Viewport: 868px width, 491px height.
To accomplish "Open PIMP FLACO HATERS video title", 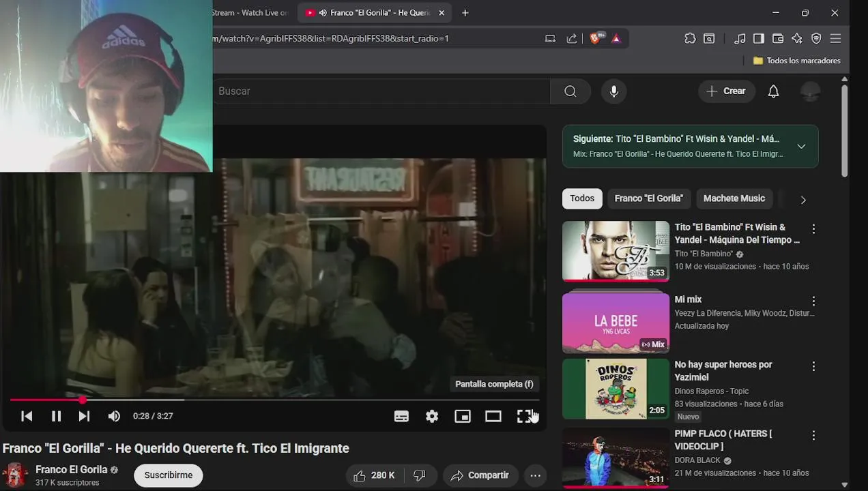I will tap(723, 440).
